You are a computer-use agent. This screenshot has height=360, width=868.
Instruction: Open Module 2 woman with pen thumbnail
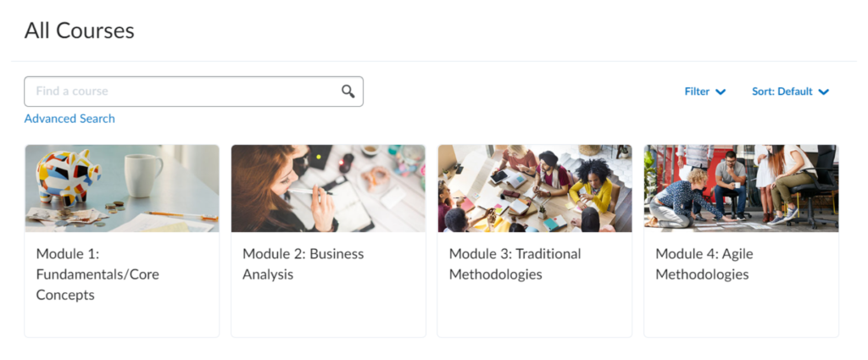click(x=328, y=188)
